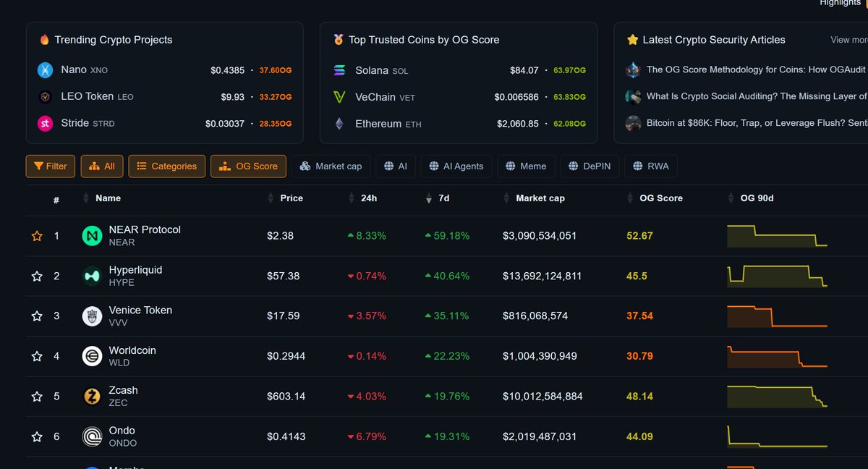Open The OG Score Methodology article link

(757, 70)
